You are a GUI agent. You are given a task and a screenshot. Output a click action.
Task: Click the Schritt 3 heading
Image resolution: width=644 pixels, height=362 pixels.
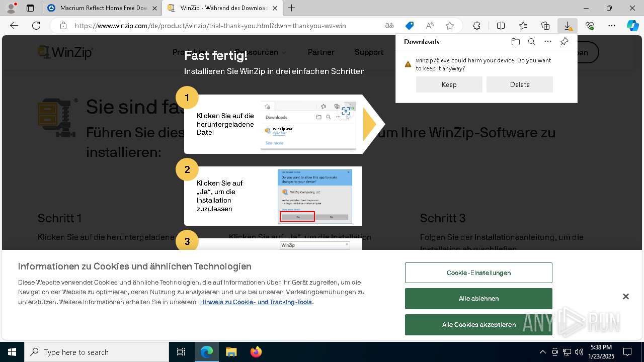tap(443, 218)
